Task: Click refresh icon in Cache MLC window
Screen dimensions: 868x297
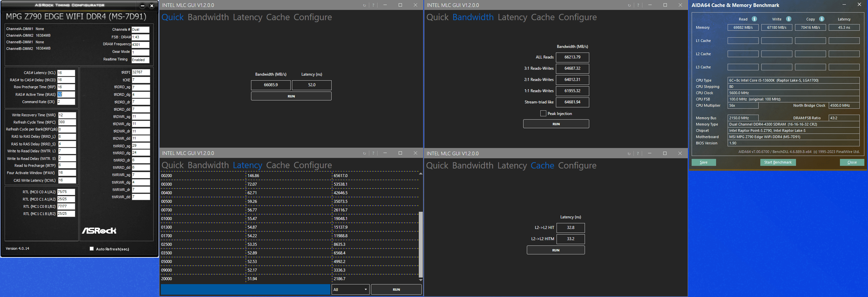Action: pos(629,154)
